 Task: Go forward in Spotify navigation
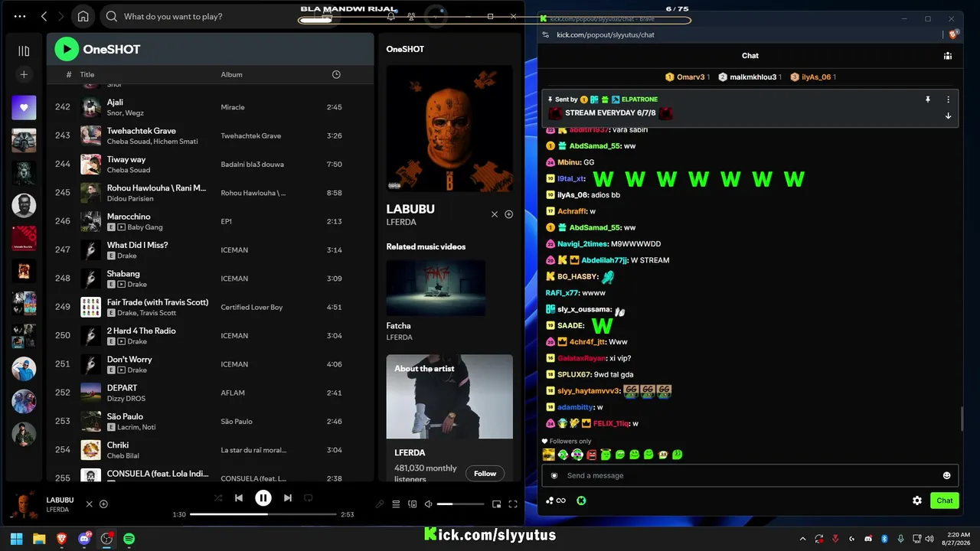pyautogui.click(x=62, y=16)
